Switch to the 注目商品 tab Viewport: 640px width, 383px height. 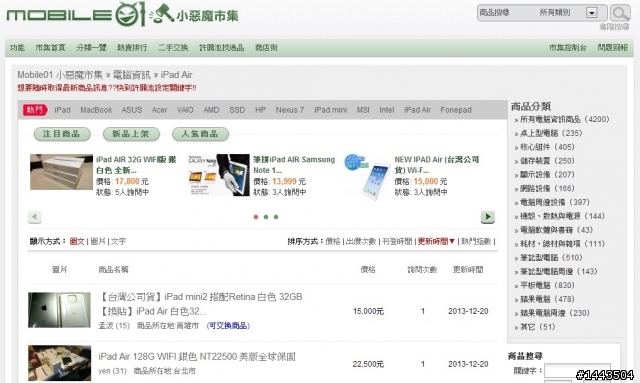tap(62, 134)
